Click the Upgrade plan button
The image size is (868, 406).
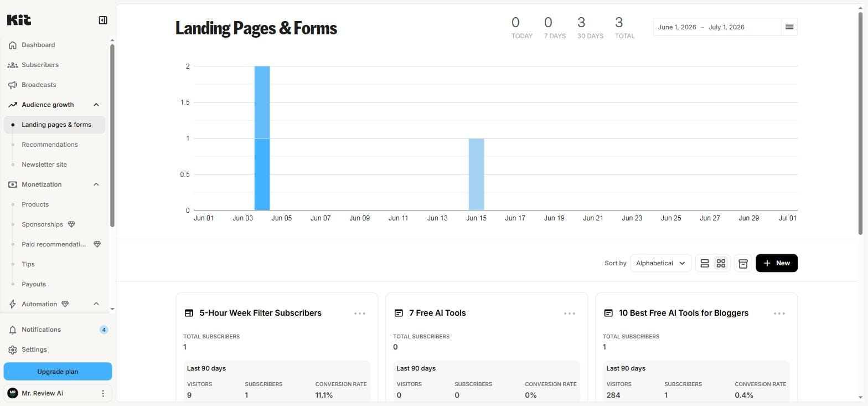[x=58, y=372]
